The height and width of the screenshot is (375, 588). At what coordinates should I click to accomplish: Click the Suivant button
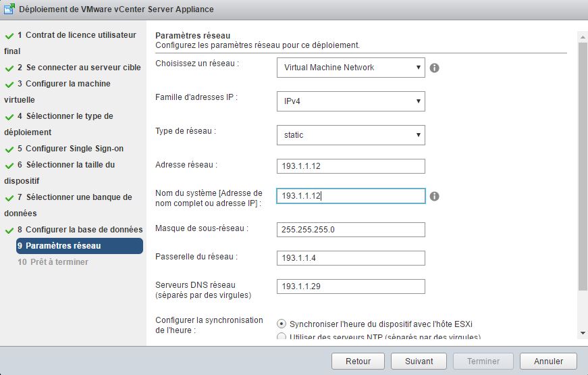point(419,361)
